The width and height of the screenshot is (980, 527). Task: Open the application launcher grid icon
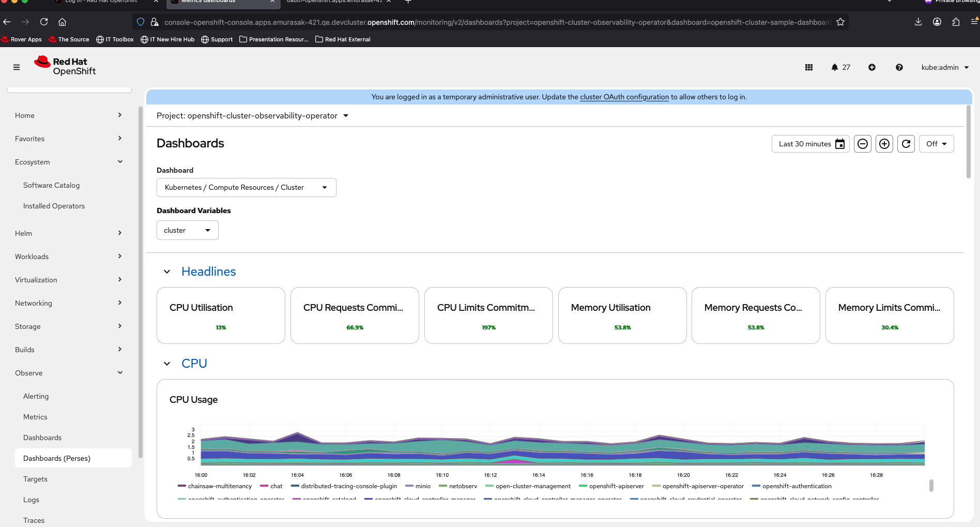[809, 67]
